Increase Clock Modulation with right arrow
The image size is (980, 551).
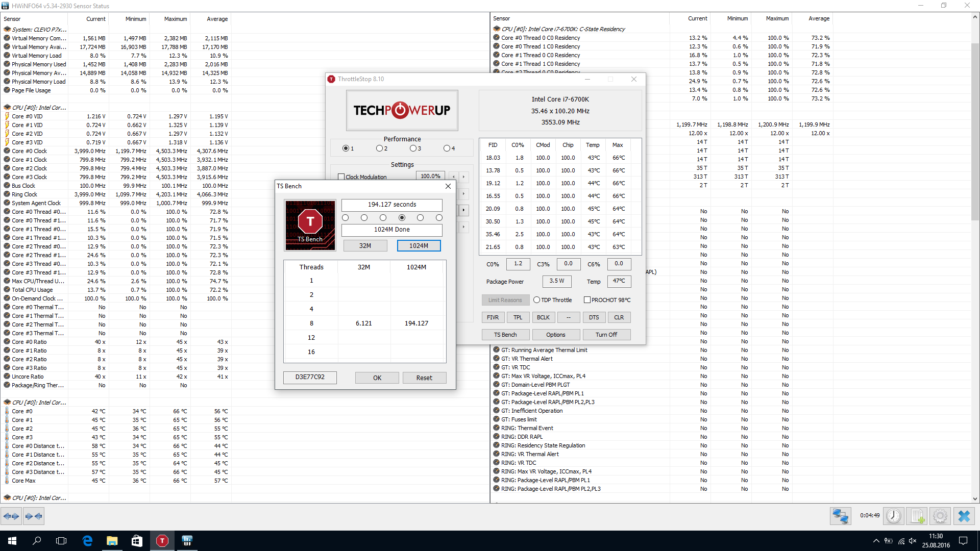(x=463, y=177)
